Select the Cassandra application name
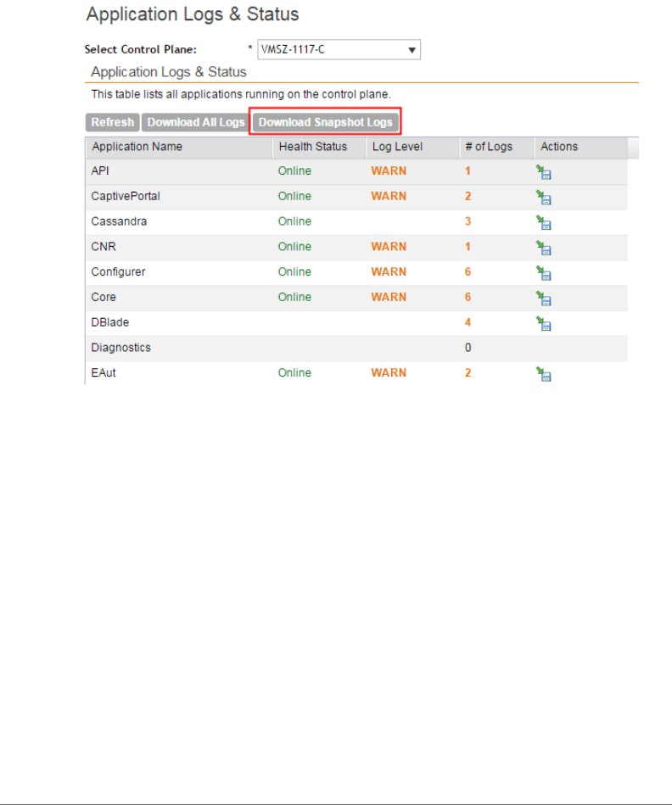 pos(119,221)
